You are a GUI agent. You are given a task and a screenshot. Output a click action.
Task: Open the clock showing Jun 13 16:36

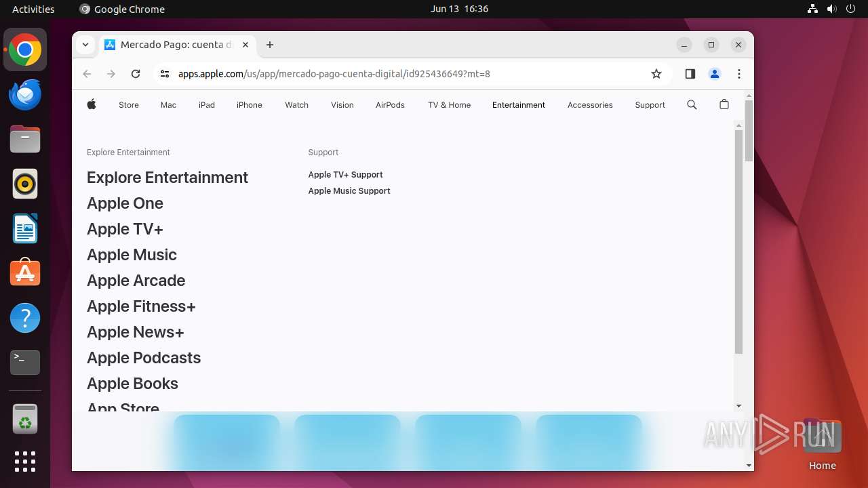(x=459, y=9)
